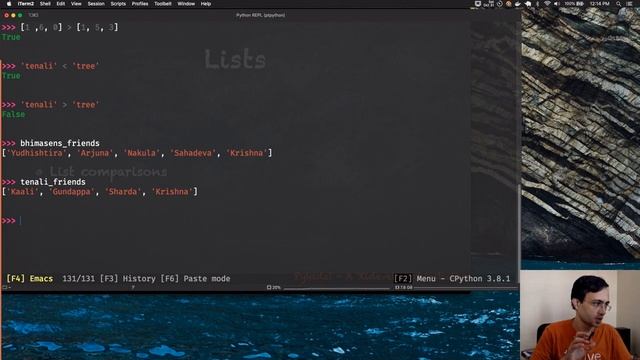Click the clock-shaped menu bar icon
The width and height of the screenshot is (640, 360).
tap(500, 4)
